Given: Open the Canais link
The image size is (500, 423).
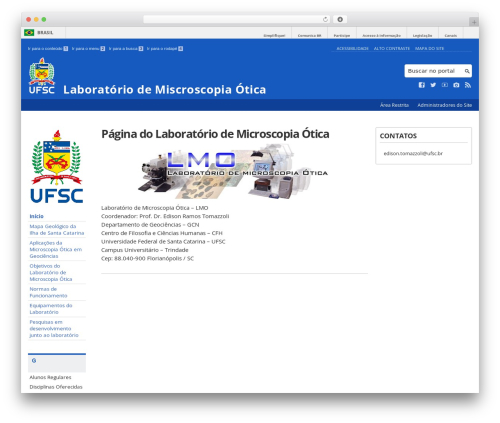Looking at the screenshot, I should coord(451,35).
